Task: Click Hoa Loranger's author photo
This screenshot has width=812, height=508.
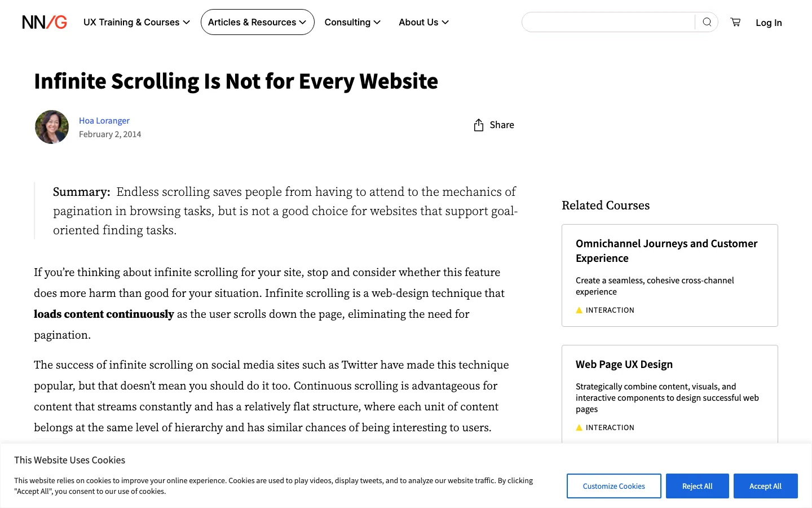Action: point(52,127)
